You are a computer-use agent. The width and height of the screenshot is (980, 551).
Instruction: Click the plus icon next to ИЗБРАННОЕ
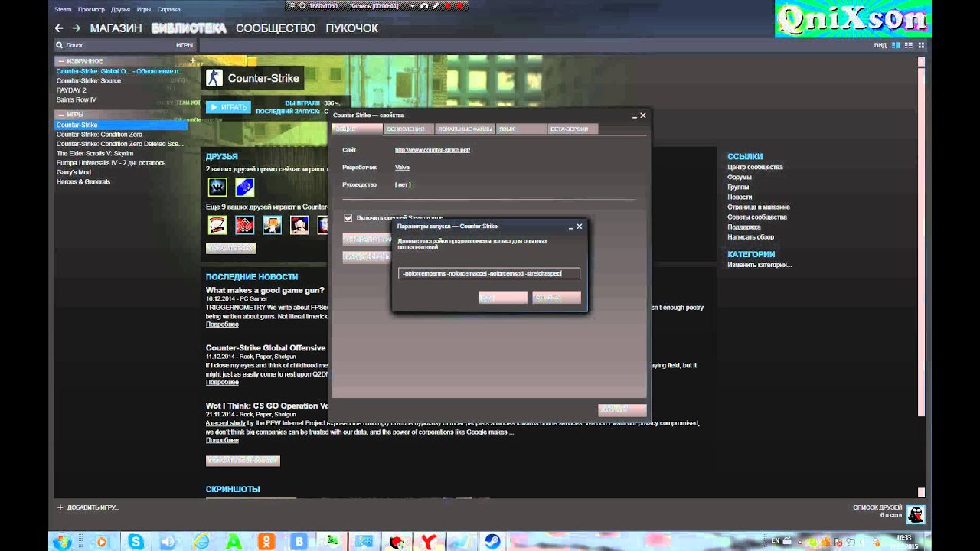(x=193, y=60)
